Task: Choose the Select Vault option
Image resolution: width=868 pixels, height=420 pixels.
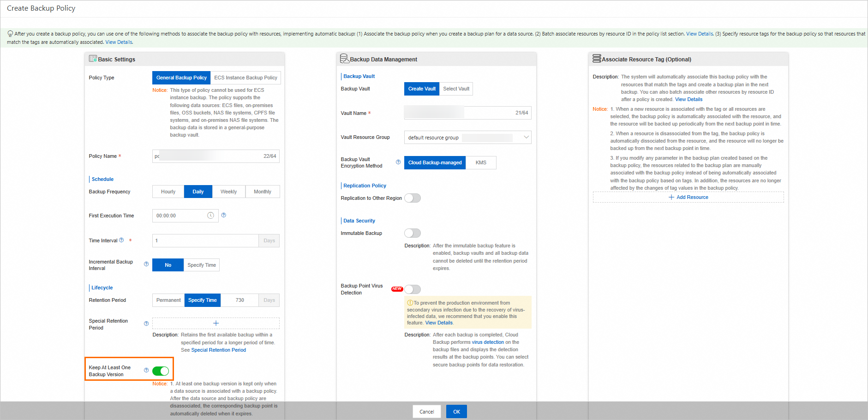Action: pyautogui.click(x=456, y=89)
